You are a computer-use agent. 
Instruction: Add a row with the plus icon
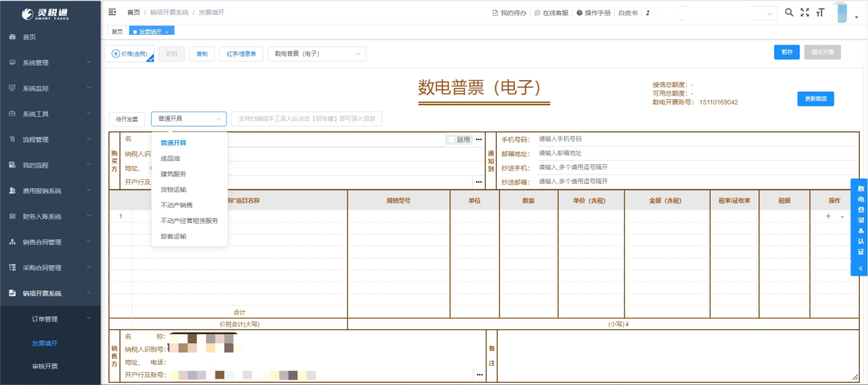tap(828, 216)
